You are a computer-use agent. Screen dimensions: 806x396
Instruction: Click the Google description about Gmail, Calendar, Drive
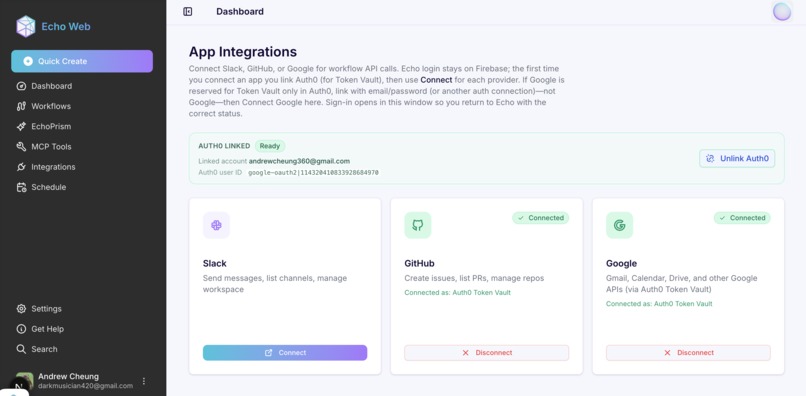682,284
